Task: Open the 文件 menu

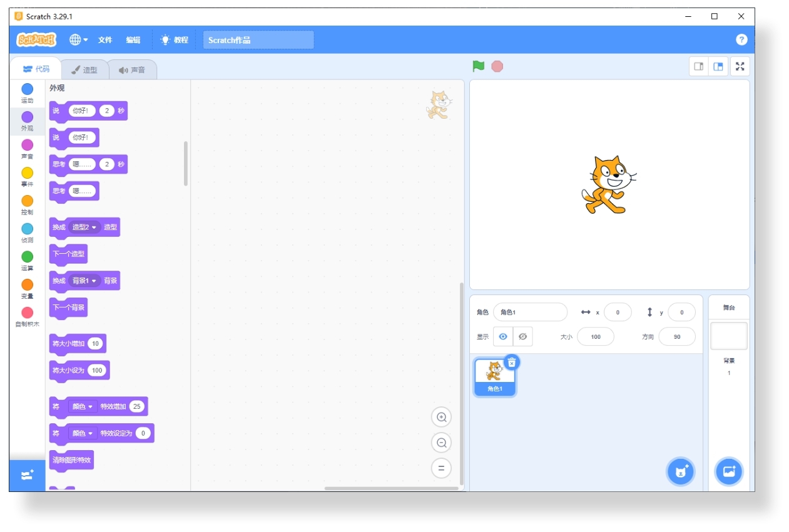Action: [105, 40]
